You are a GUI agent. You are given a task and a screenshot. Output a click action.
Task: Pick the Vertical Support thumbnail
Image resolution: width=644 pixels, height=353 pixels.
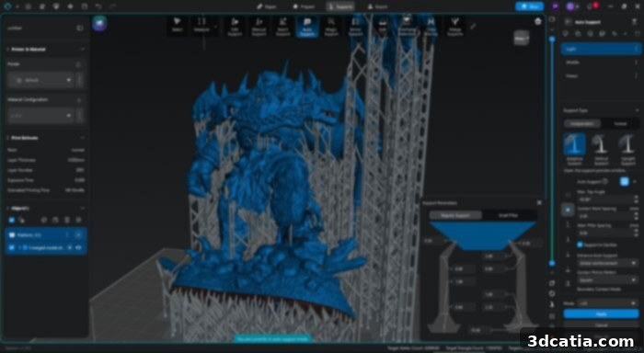[601, 150]
